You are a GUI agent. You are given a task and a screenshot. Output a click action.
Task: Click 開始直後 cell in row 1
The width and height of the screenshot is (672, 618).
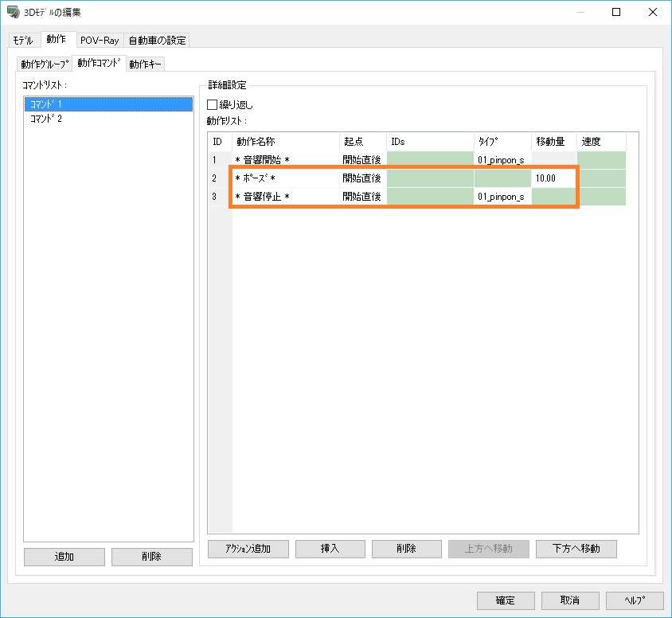[x=363, y=160]
